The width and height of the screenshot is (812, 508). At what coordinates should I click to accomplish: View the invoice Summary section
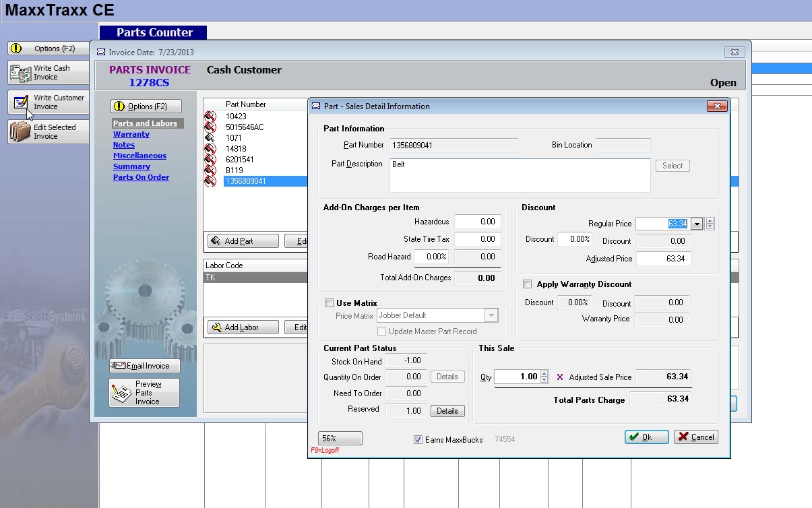click(x=131, y=166)
